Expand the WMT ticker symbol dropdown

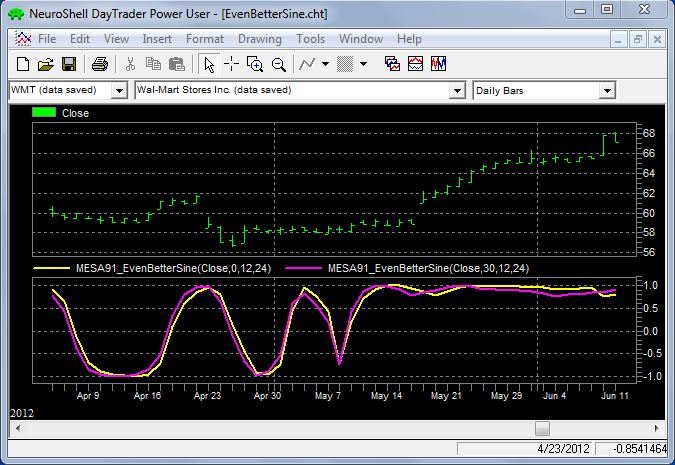(x=119, y=91)
